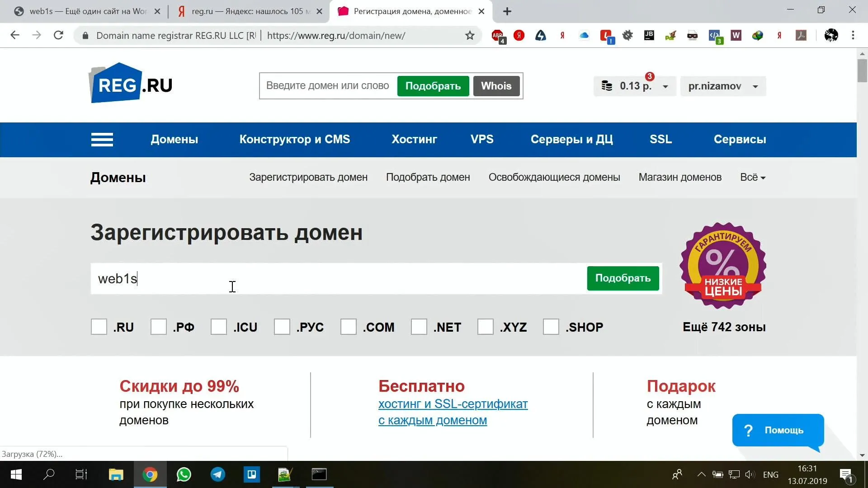Open the Домены main menu item

point(174,139)
